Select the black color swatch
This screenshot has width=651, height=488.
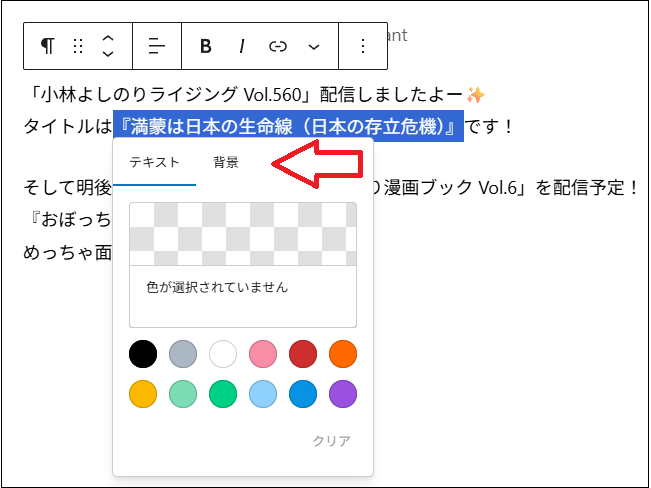coord(143,354)
